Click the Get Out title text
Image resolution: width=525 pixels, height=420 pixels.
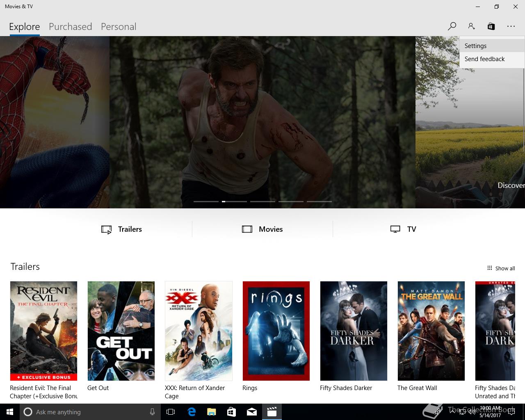[98, 388]
